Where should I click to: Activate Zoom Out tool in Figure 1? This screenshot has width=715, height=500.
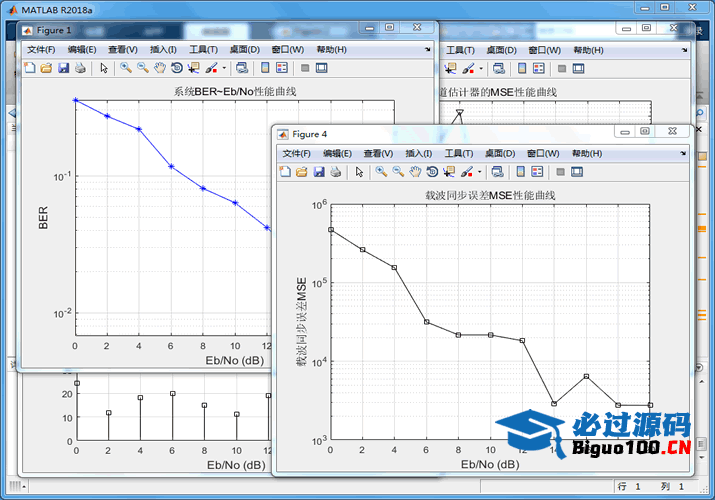pos(143,68)
